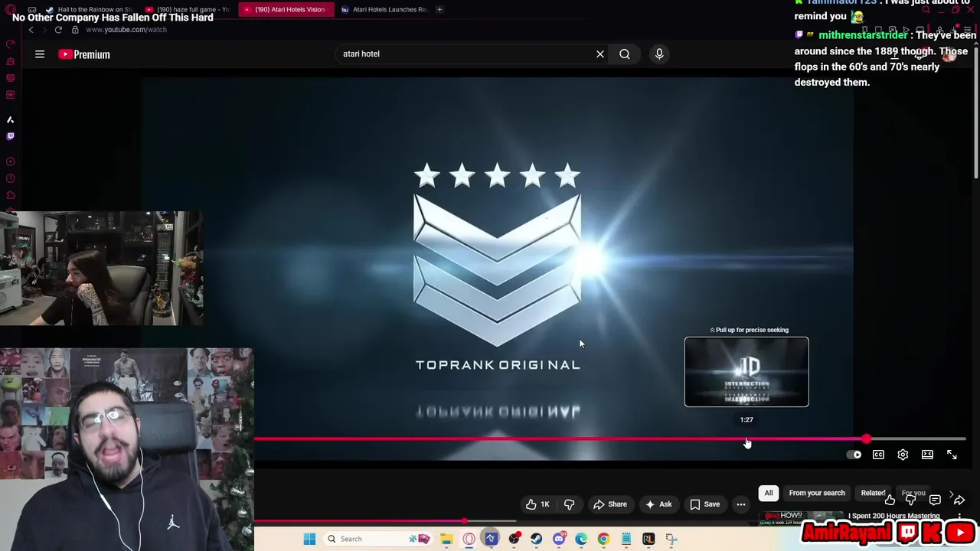This screenshot has height=551, width=980.
Task: Open Player panel in Opera sidebar
Action: [11, 161]
